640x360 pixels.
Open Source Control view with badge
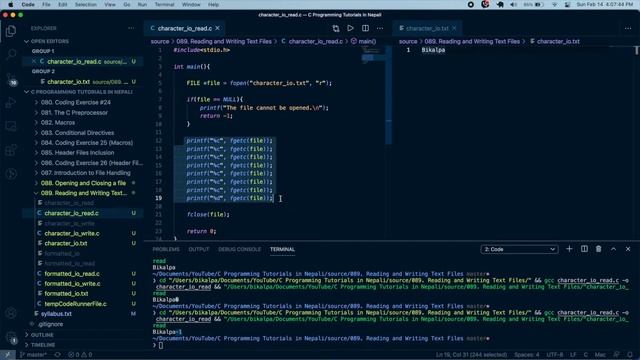point(11,78)
